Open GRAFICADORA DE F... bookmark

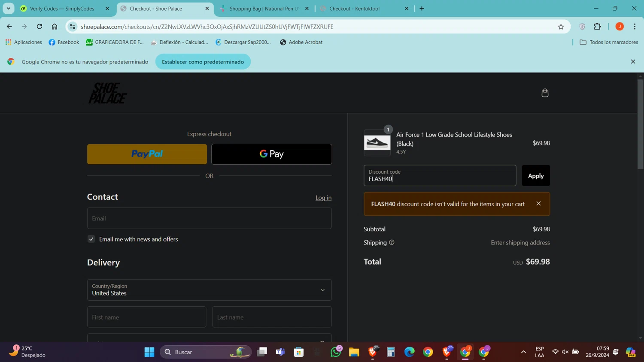click(115, 42)
